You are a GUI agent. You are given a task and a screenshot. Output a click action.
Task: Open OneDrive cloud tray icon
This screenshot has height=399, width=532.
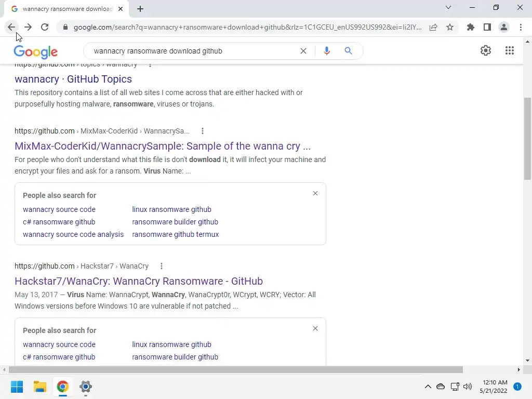point(441,387)
